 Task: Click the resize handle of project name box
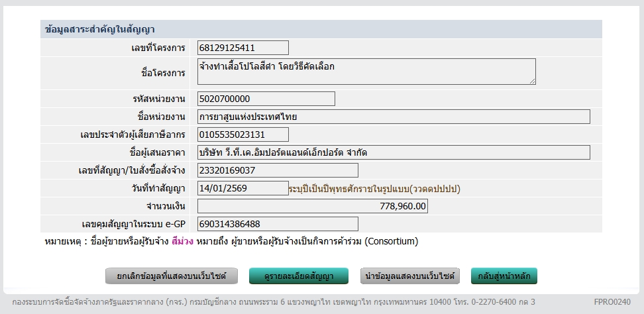(532, 81)
